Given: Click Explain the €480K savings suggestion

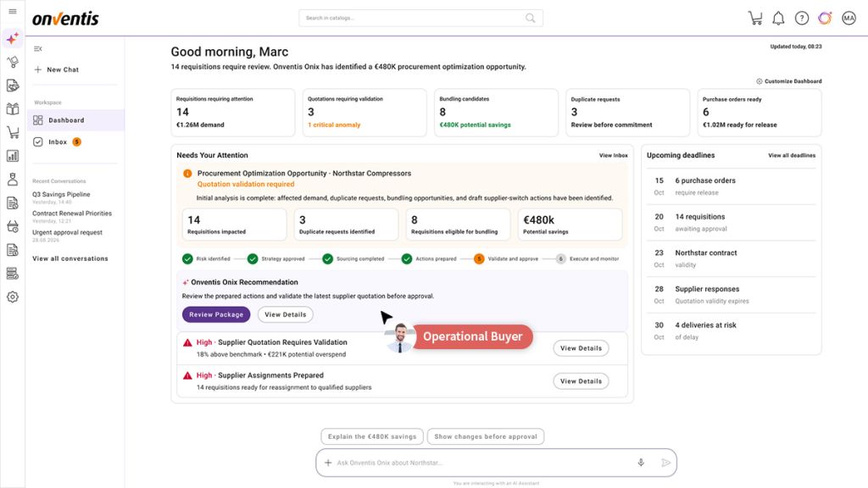Looking at the screenshot, I should click(372, 436).
